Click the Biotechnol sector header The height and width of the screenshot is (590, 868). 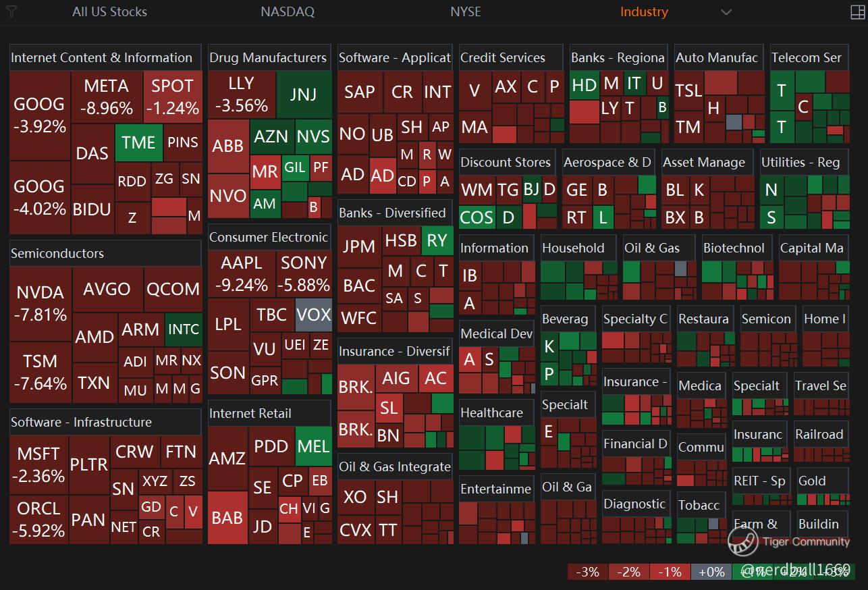tap(737, 248)
